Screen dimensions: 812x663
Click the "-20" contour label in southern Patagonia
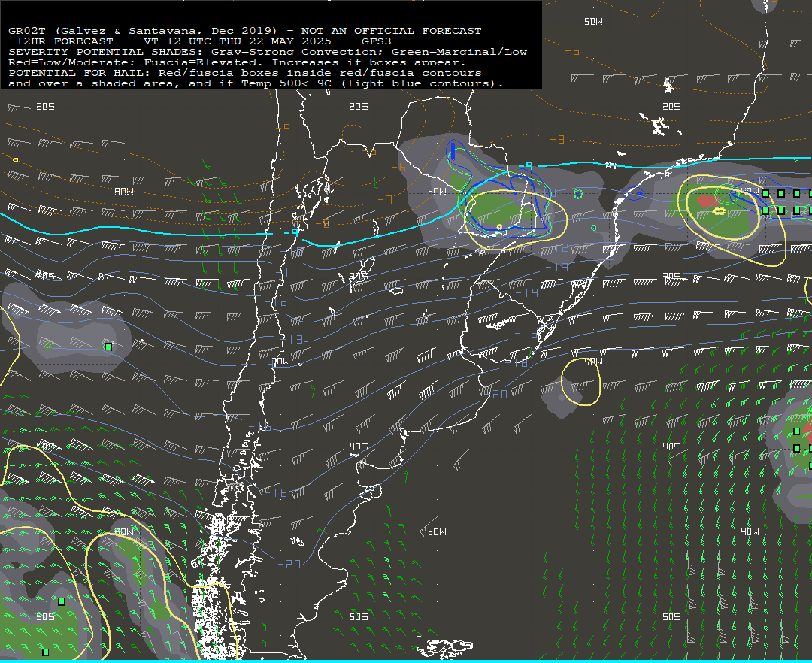pyautogui.click(x=289, y=564)
